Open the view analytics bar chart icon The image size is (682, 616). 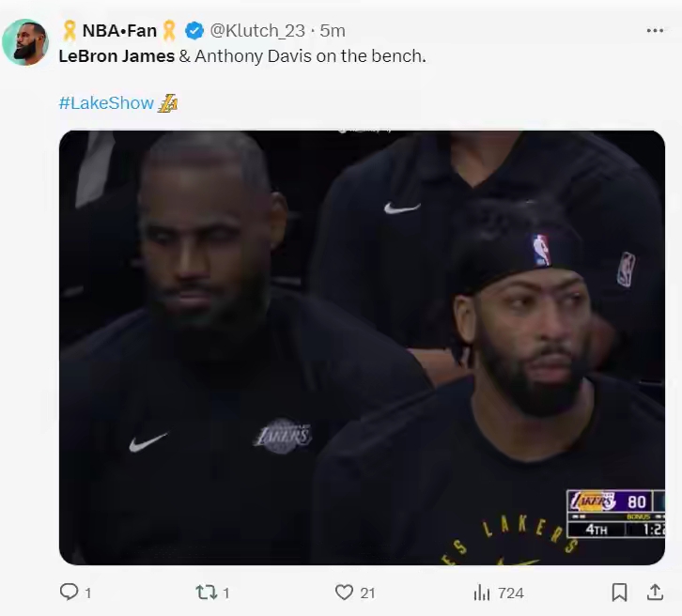[482, 593]
